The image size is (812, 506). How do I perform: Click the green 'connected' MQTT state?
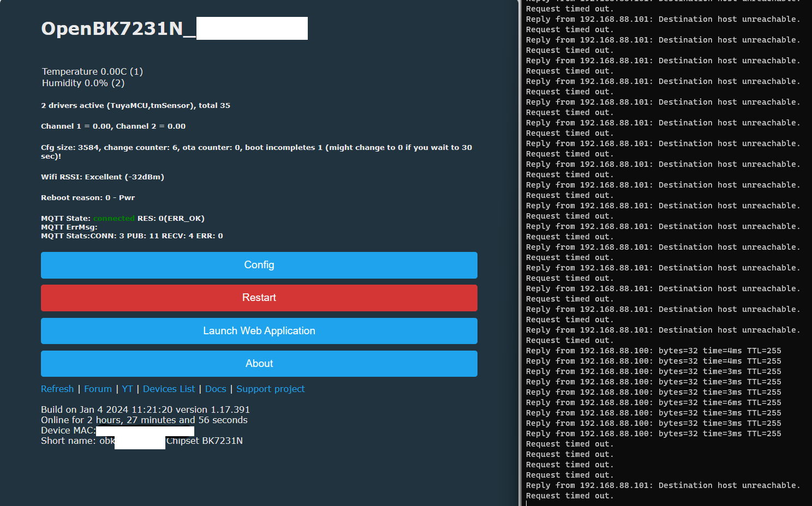coord(114,218)
